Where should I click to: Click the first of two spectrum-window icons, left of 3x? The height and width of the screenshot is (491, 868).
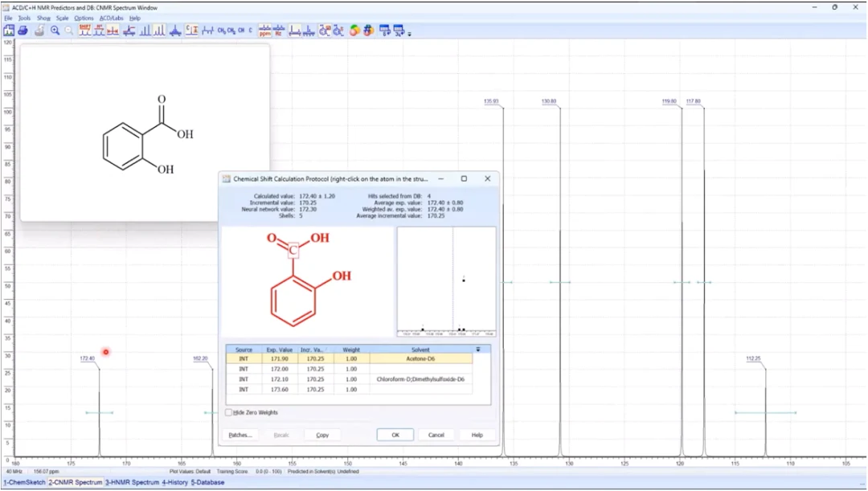point(385,31)
